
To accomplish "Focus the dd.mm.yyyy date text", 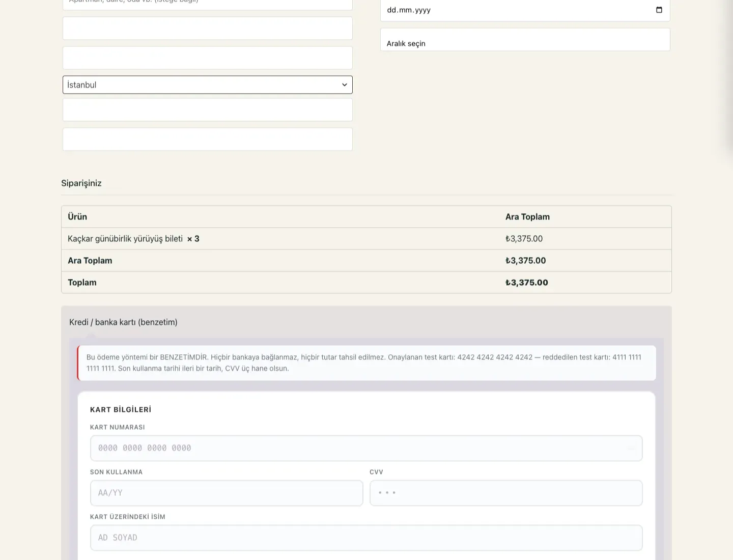I will pyautogui.click(x=409, y=10).
